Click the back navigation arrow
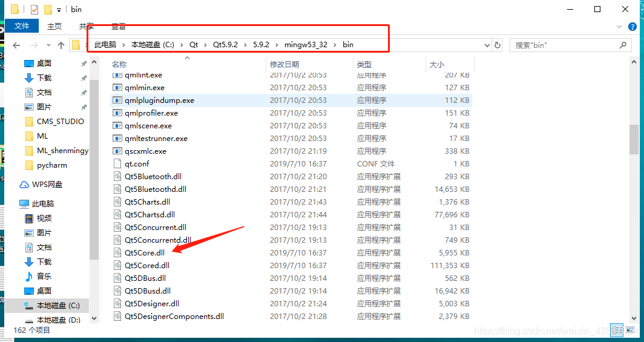 [x=16, y=45]
